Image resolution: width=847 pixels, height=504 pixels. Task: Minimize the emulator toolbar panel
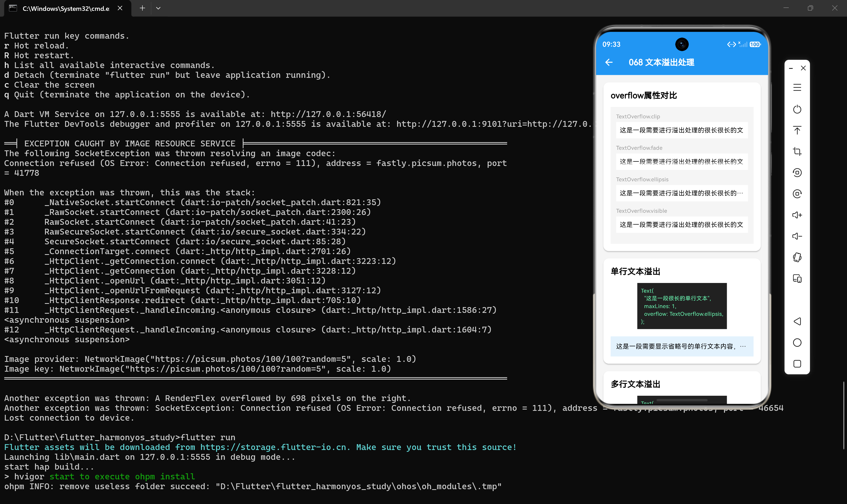791,68
